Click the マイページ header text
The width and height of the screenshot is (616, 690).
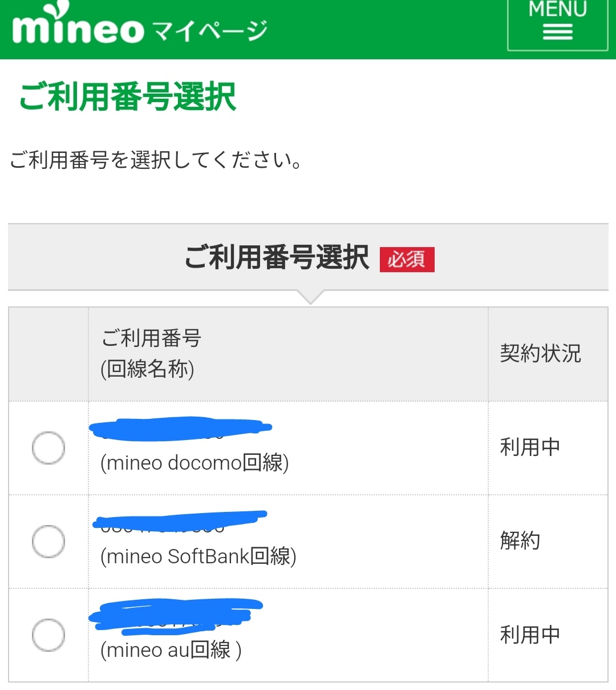[x=210, y=31]
